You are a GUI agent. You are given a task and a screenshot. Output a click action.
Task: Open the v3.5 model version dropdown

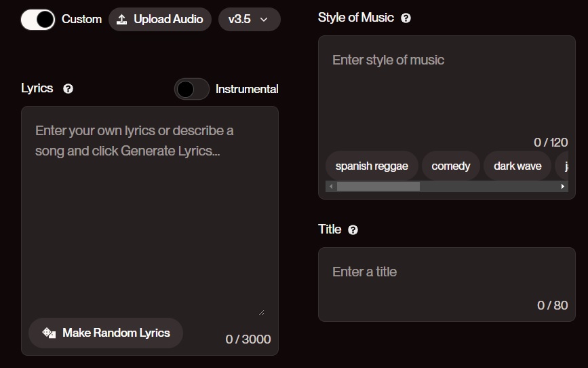250,19
